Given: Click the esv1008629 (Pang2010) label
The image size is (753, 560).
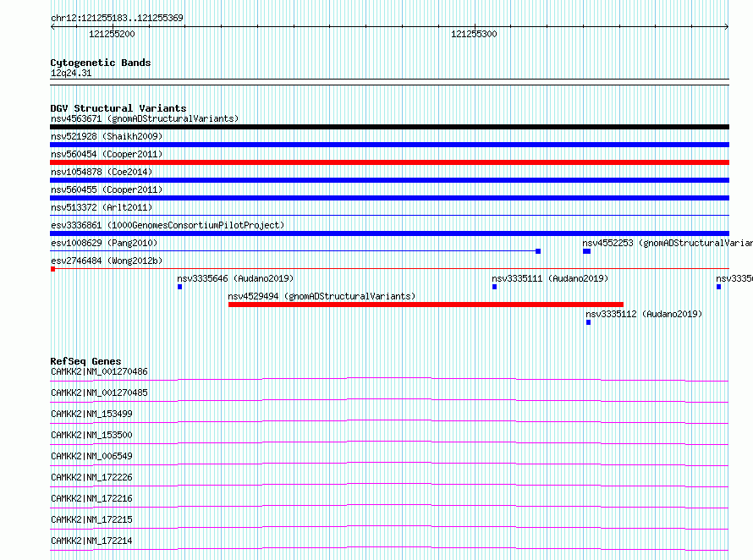Looking at the screenshot, I should [104, 243].
